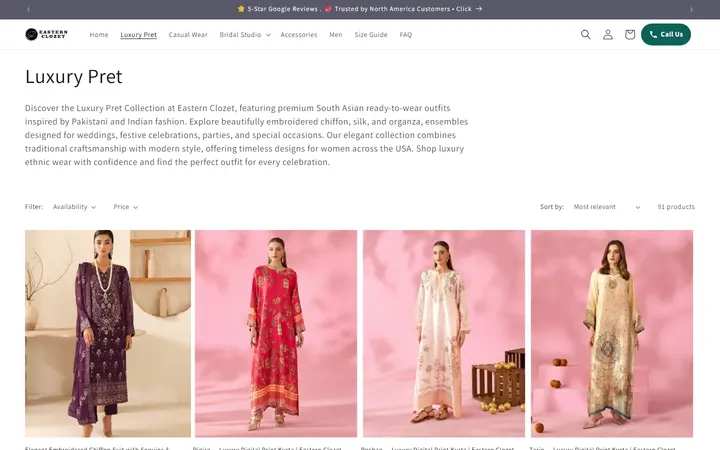Show previous announcement with left arrow

point(28,9)
